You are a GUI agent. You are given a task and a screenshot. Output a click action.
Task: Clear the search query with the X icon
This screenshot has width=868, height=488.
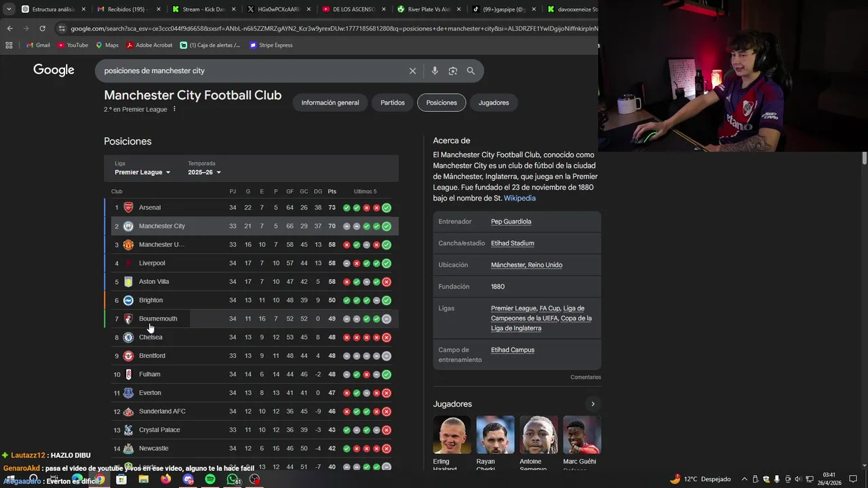[412, 70]
